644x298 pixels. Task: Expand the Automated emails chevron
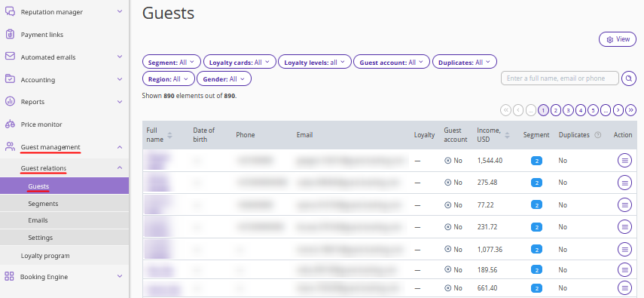coord(120,57)
